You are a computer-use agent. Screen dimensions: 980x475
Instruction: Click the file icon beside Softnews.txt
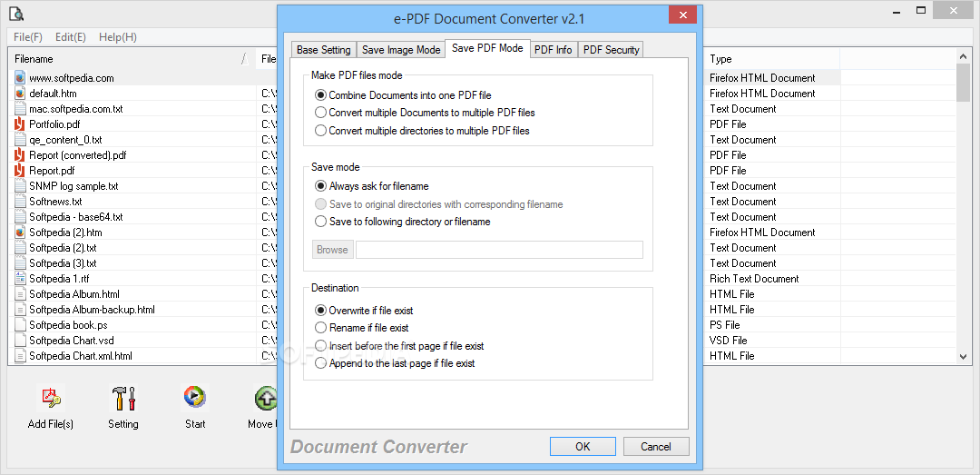(19, 202)
